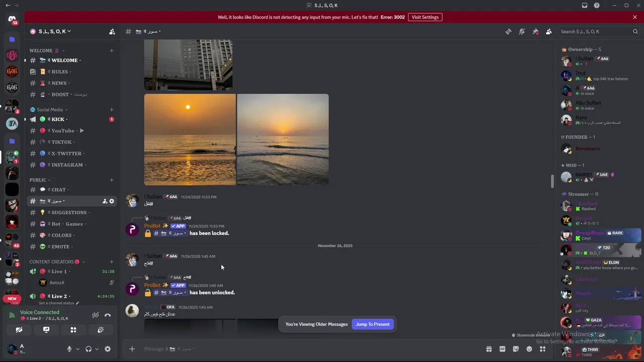The width and height of the screenshot is (644, 362).
Task: Open the sticker picker icon
Action: point(516,349)
